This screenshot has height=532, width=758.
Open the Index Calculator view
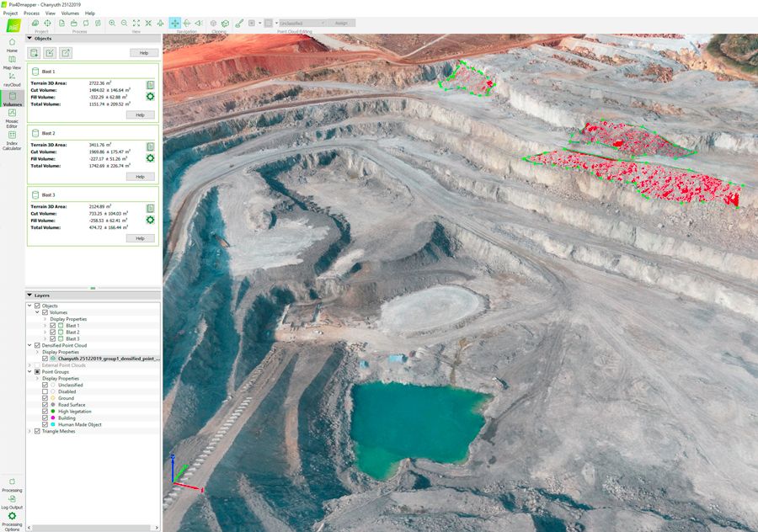click(x=12, y=141)
